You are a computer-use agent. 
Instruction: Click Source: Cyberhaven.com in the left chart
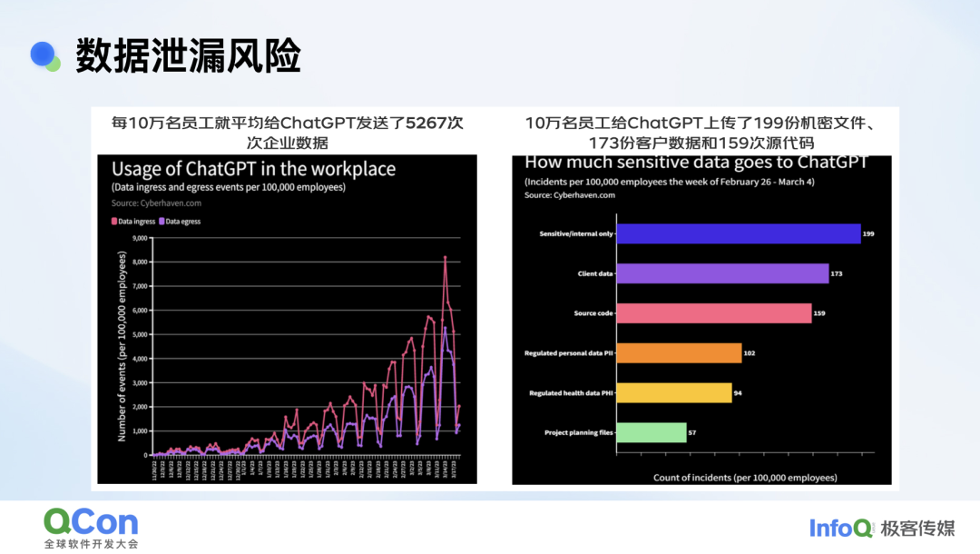156,203
